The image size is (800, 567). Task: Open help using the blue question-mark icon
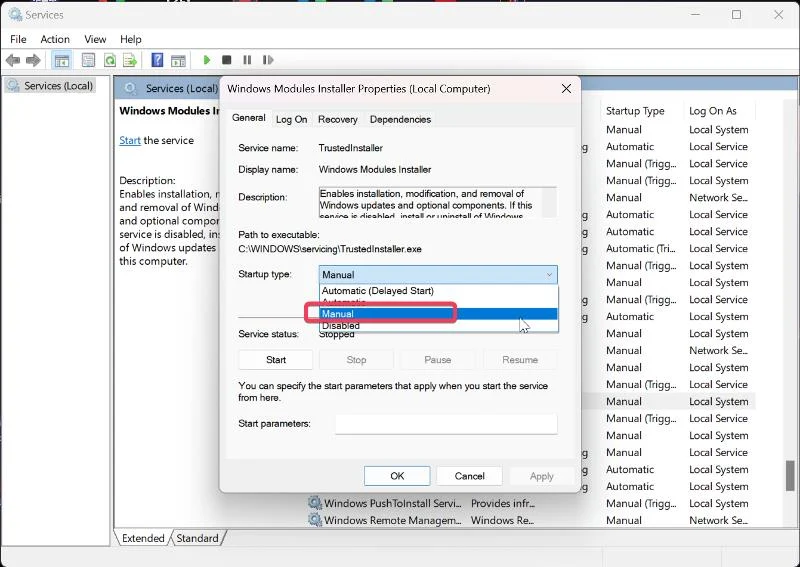coord(157,60)
